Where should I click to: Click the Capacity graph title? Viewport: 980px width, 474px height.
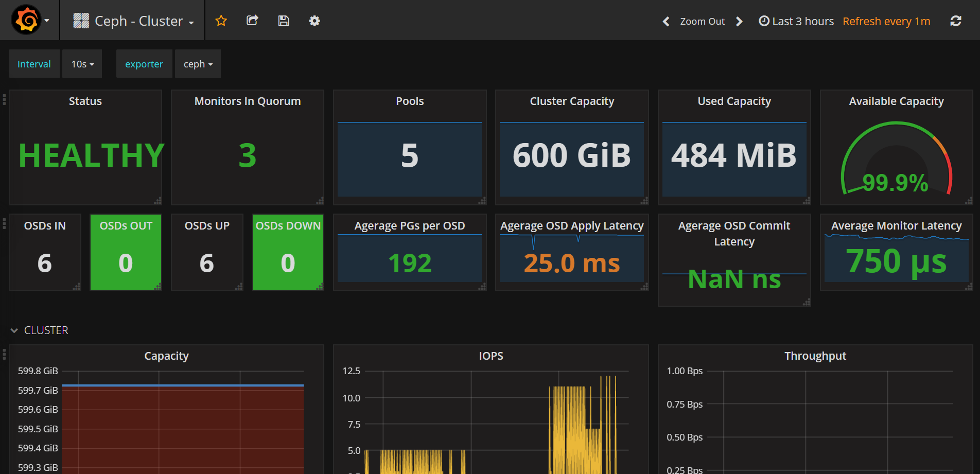(x=166, y=356)
